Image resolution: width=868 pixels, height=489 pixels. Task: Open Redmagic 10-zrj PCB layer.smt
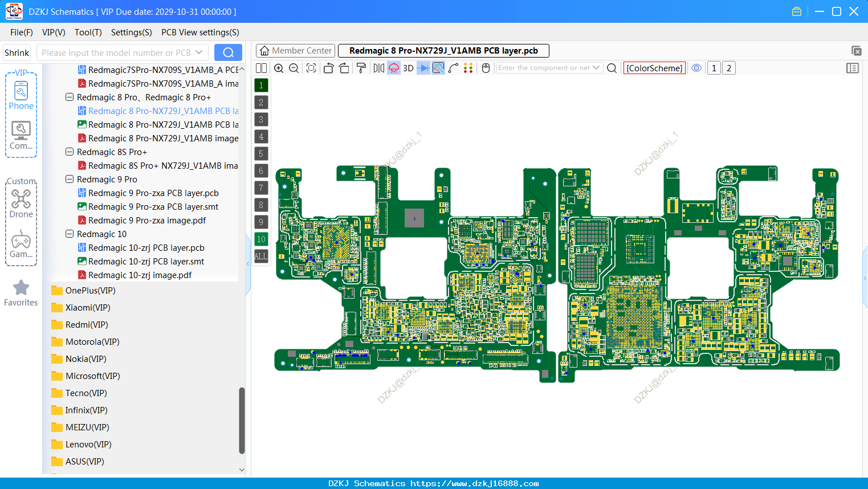[x=146, y=262]
